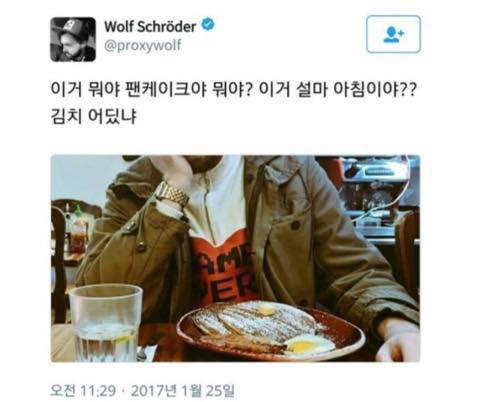
Task: Click the fried egg on the plate
Action: click(x=309, y=345)
